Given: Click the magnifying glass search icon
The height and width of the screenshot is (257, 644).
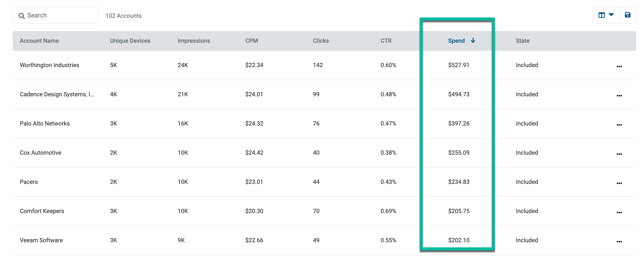Looking at the screenshot, I should point(22,16).
